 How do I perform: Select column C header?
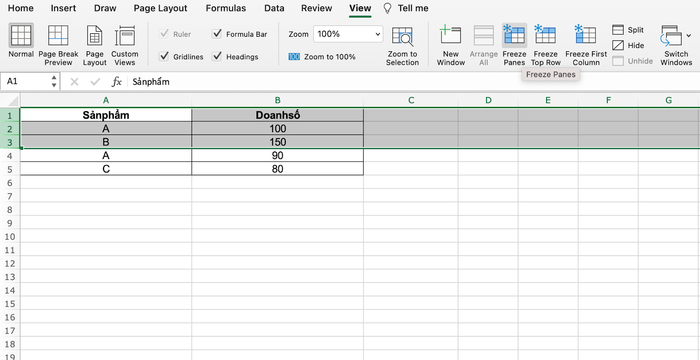click(x=411, y=100)
